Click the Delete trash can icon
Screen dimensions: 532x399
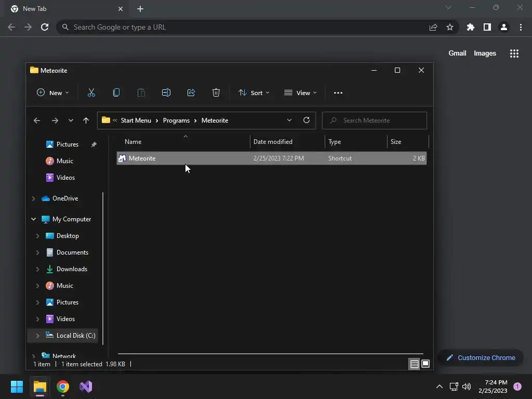pos(216,92)
